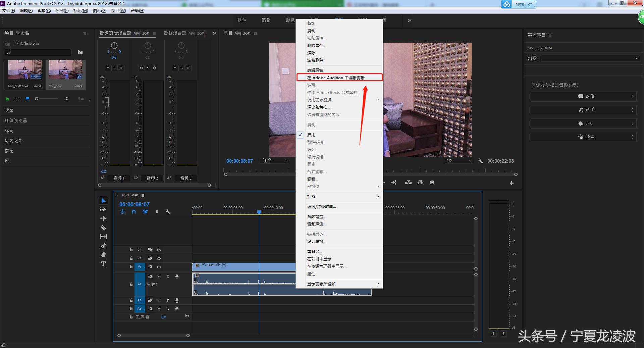Image resolution: width=644 pixels, height=348 pixels.
Task: Open the 适合 zoom level dropdown
Action: 274,161
